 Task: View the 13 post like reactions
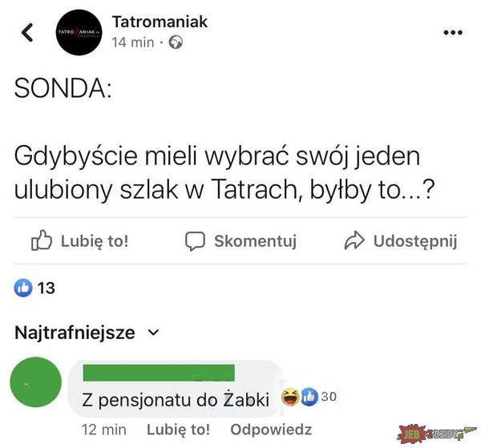[x=34, y=288]
